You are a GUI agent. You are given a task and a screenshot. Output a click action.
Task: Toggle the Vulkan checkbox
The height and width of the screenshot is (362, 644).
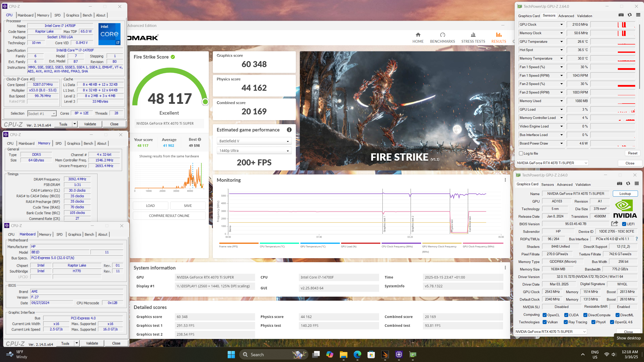tap(544, 322)
